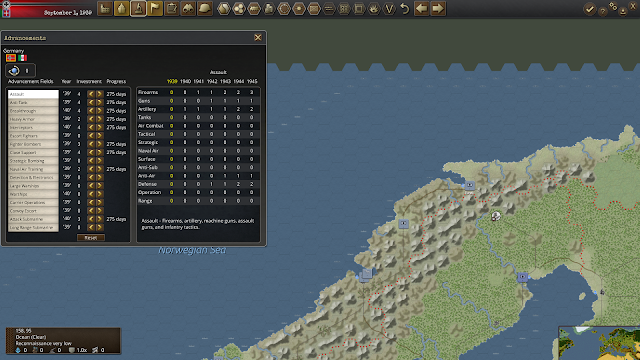
Task: Click the flag icon in top toolbar
Action: pos(155,9)
